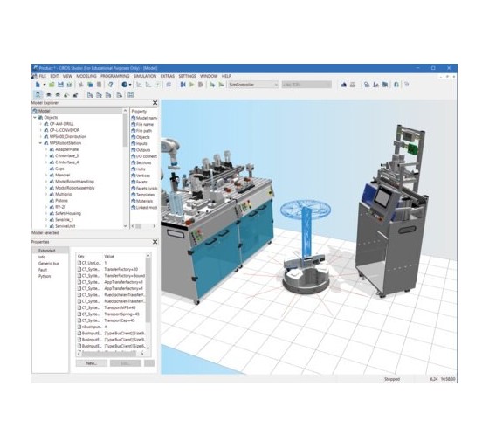Close the Model Explorer panel
489x448 pixels.
(x=155, y=103)
